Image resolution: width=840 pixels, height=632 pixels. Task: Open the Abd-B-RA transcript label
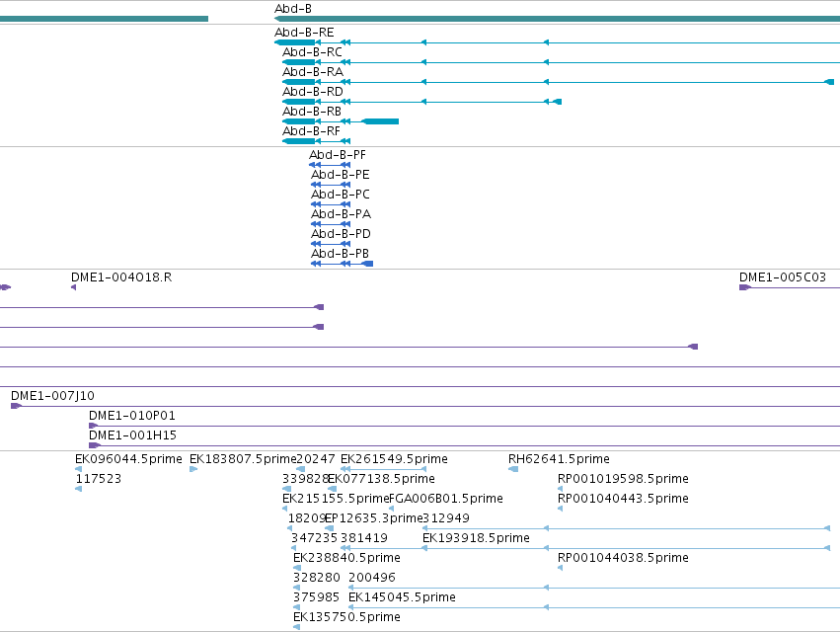313,72
